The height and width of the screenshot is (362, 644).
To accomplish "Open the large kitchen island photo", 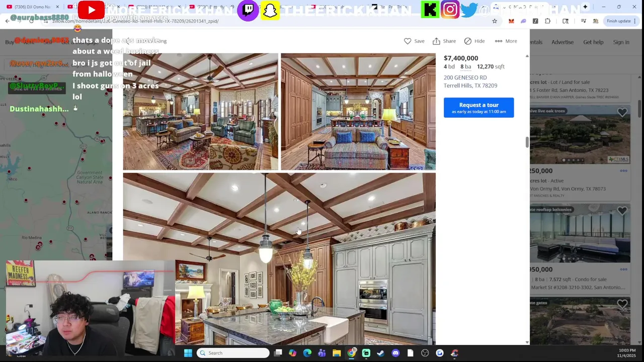I will [x=279, y=259].
